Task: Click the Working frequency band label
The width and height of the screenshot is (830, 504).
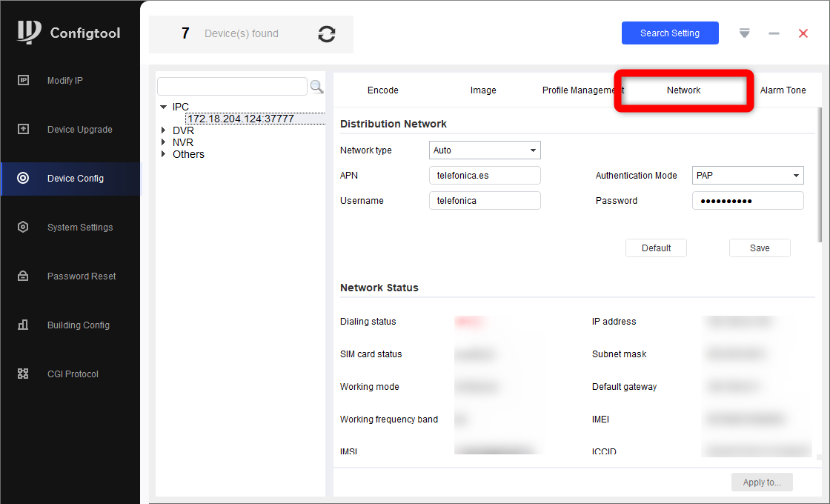Action: (389, 420)
